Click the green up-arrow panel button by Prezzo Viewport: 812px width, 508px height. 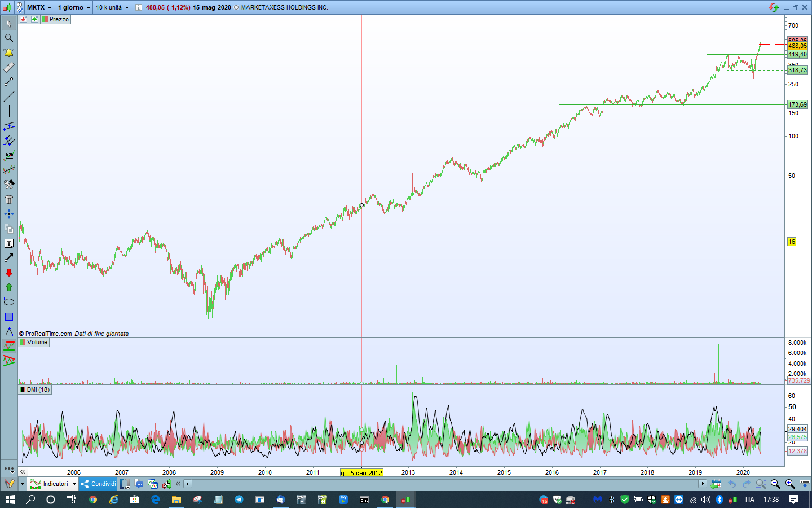pos(34,19)
